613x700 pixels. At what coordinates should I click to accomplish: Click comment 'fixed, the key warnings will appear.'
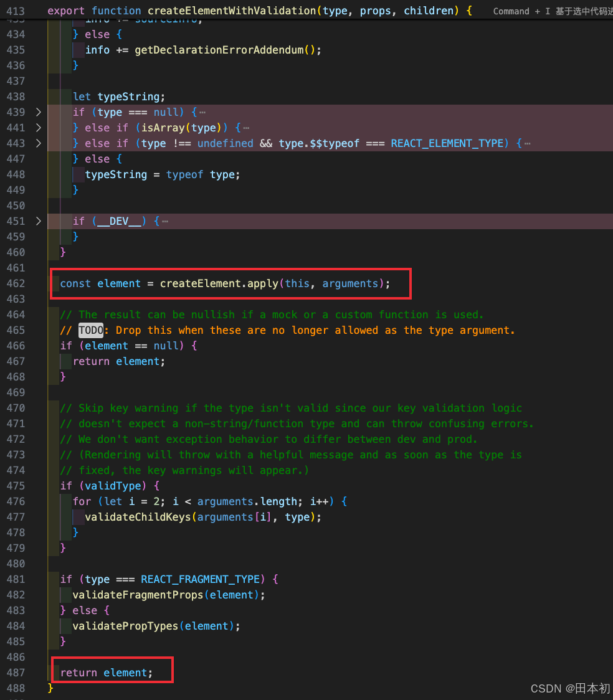(x=184, y=470)
